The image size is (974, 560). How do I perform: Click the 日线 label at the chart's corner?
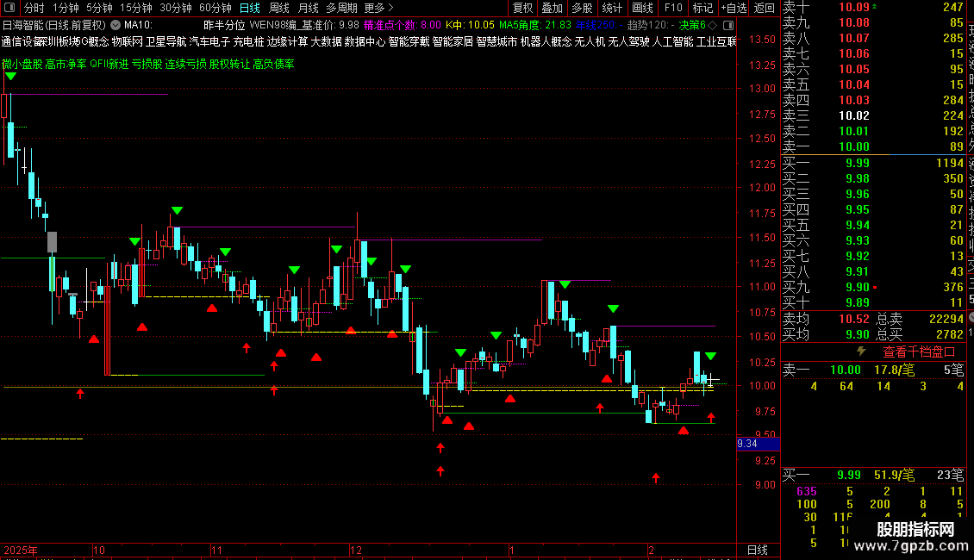click(x=757, y=550)
